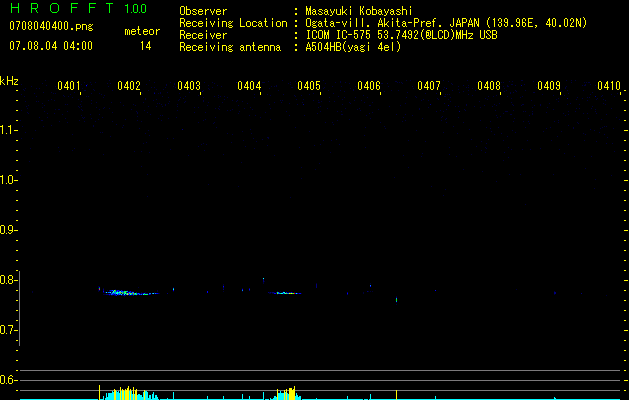Click the meteor echo trace before 0405
Viewport: 629px width, 400px height.
coord(285,293)
